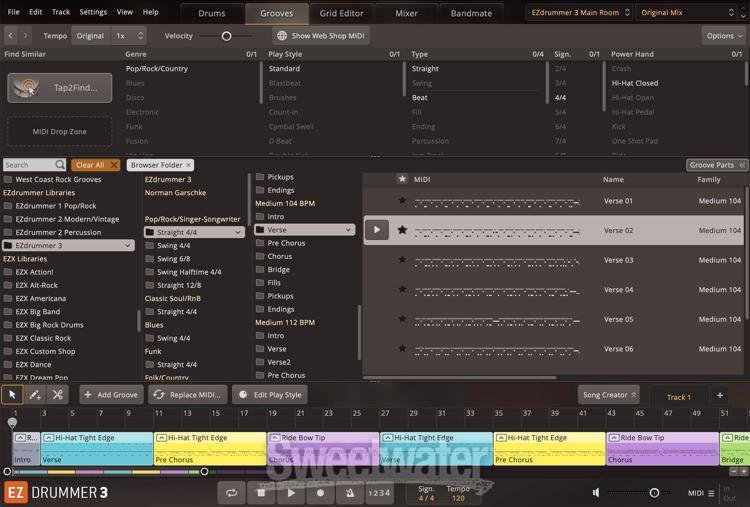
Task: Click the Replace MIDI button
Action: point(188,395)
